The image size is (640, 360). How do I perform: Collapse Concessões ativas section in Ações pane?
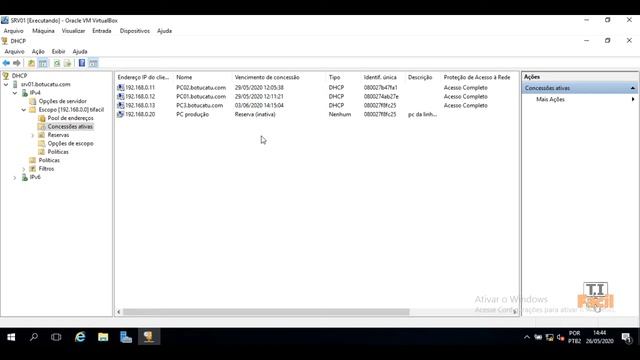click(632, 88)
